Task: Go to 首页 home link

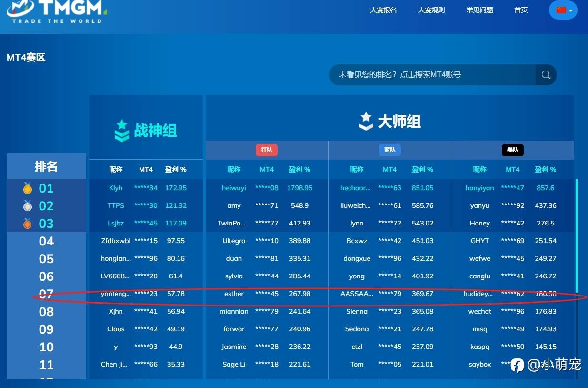Action: 521,10
